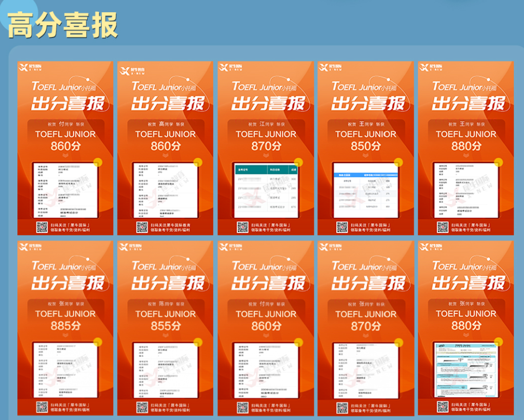
Task: Click the QR code on 张同学's 885分 poster
Action: [42, 407]
